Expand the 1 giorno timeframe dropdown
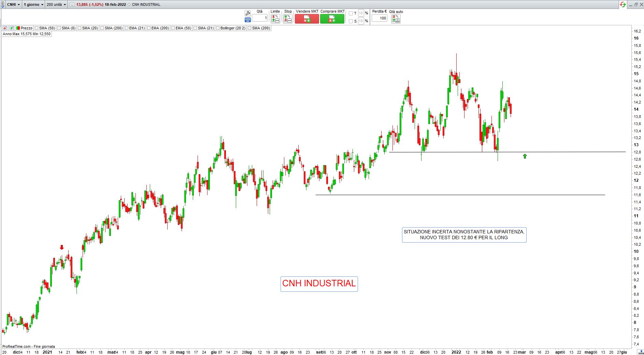This screenshot has width=644, height=355. coord(33,4)
